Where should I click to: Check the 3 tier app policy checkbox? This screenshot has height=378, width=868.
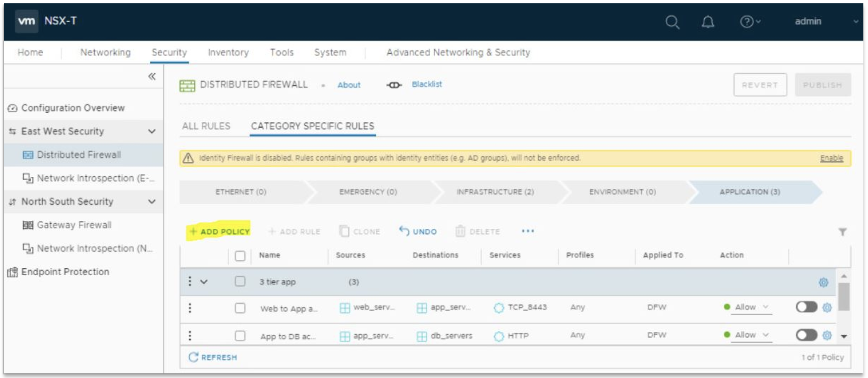240,281
